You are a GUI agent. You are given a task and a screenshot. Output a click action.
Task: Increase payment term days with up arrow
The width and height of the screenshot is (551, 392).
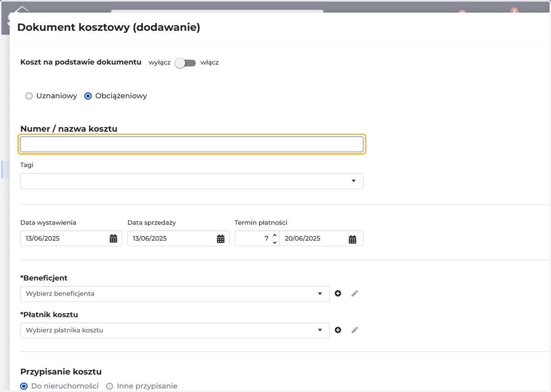click(275, 235)
